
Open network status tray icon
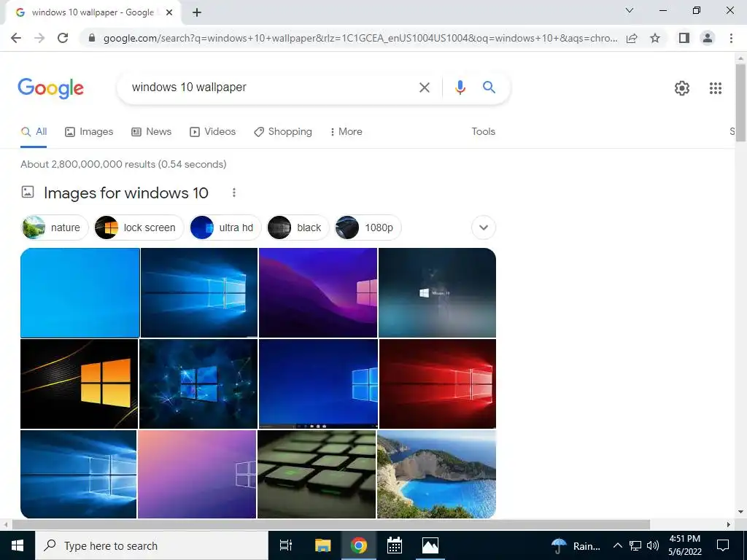point(635,545)
